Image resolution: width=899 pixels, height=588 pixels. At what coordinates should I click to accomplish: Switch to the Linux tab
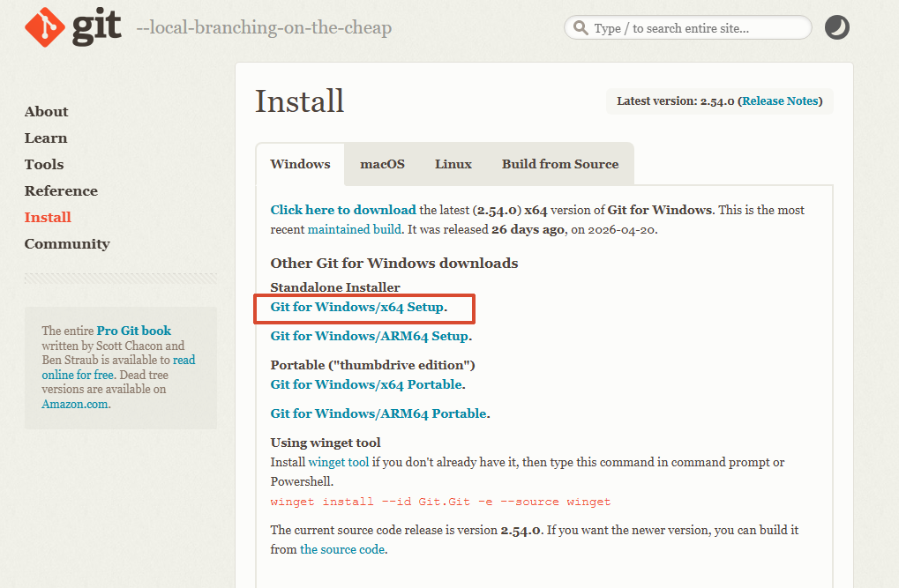tap(453, 164)
